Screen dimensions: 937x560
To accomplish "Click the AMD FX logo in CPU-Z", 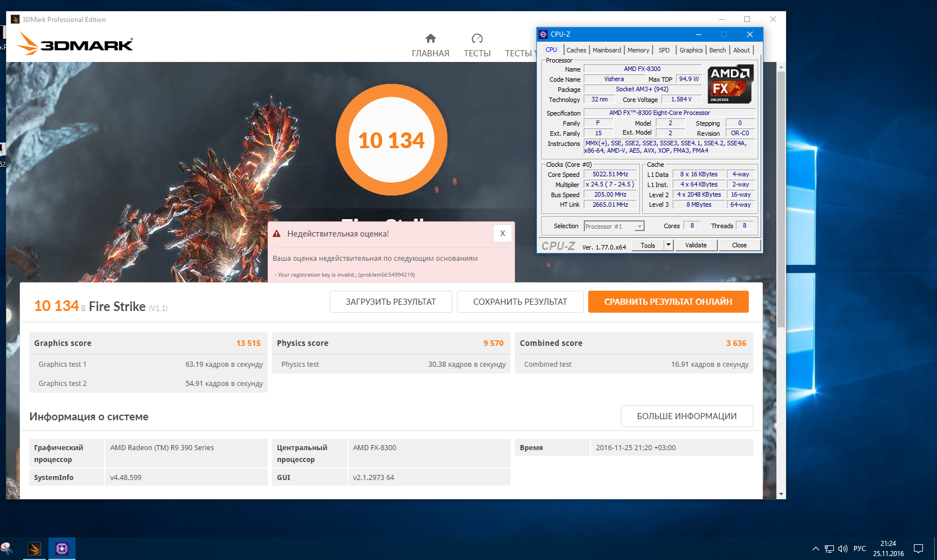I will (x=730, y=85).
